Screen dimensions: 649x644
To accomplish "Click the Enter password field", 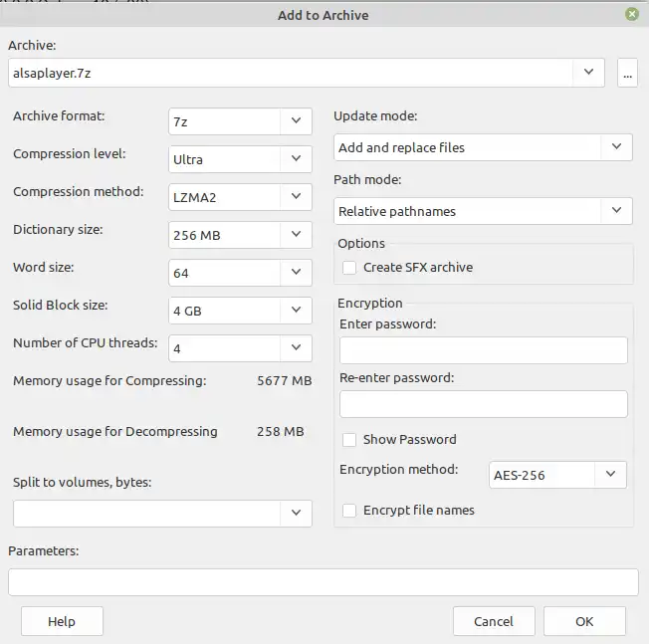I will [x=483, y=350].
